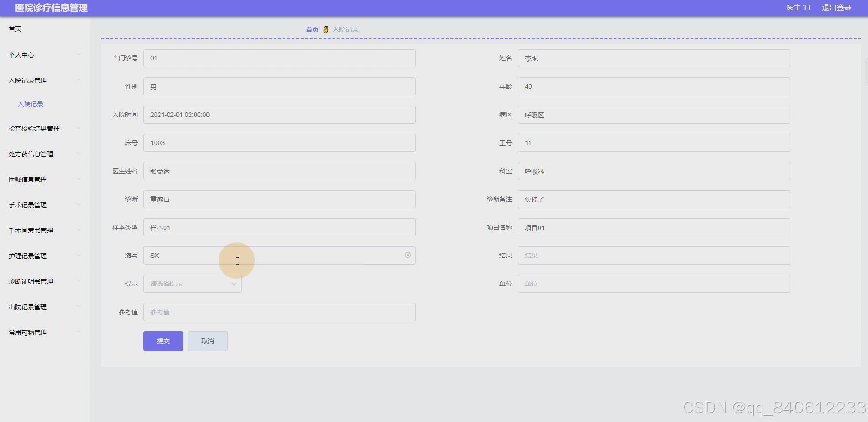Click the 入院记录 breadcrumb text
This screenshot has height=422, width=868.
tap(345, 30)
